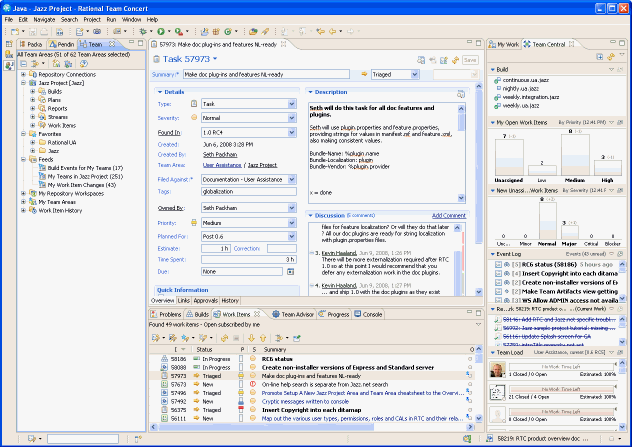Select Build Events for My Teams (17) feed
Image resolution: width=633 pixels, height=448 pixels.
pos(85,168)
